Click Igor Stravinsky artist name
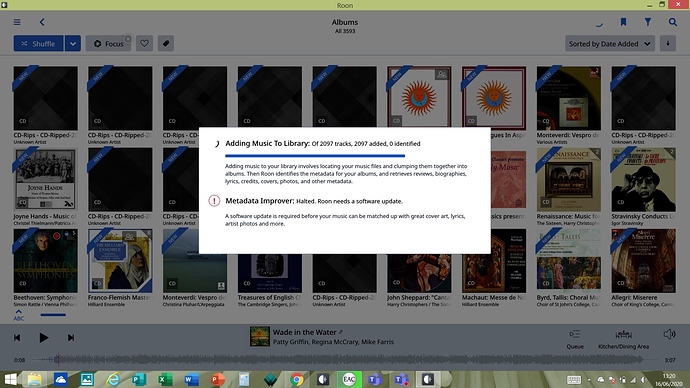The image size is (690, 388). click(x=626, y=223)
